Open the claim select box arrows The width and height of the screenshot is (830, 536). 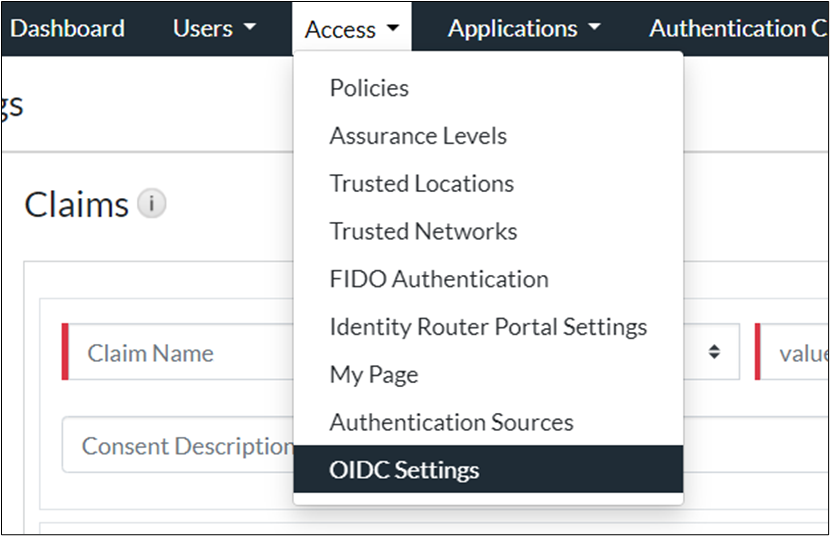click(714, 352)
